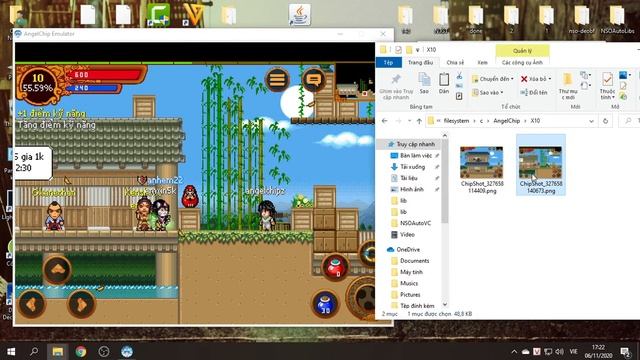Open the address bar history dropdown
This screenshot has height=360, width=640.
[591, 121]
